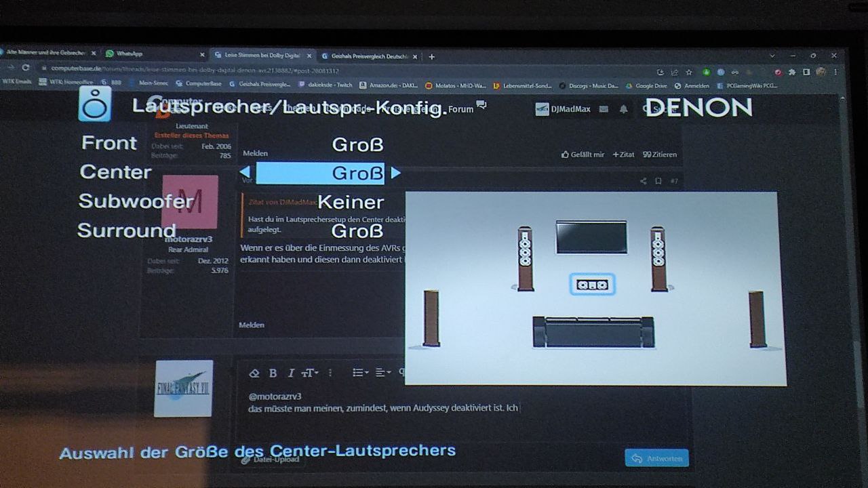Open the Discogs bookmark
The image size is (868, 488).
[x=589, y=86]
